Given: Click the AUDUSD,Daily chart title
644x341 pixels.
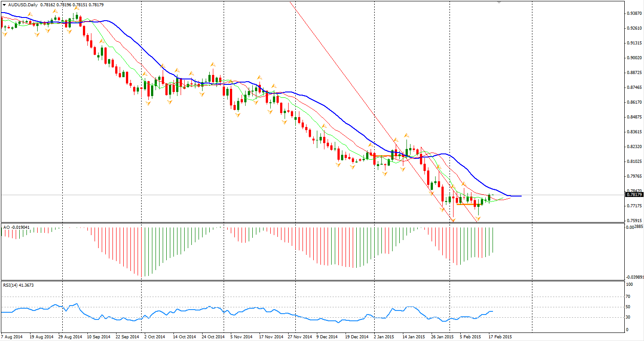Looking at the screenshot, I should coord(23,4).
